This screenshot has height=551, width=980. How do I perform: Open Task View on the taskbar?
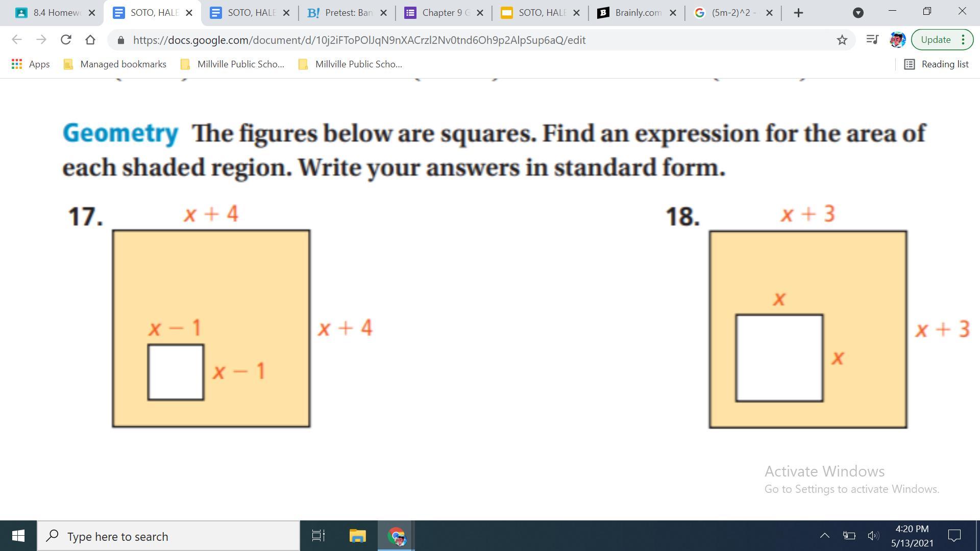coord(318,536)
